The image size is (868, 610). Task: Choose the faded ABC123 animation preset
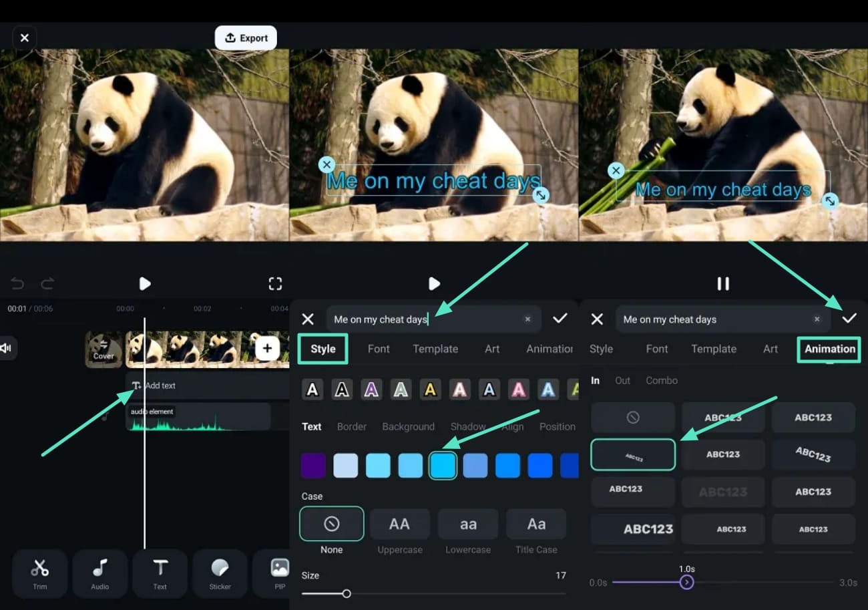pos(723,492)
